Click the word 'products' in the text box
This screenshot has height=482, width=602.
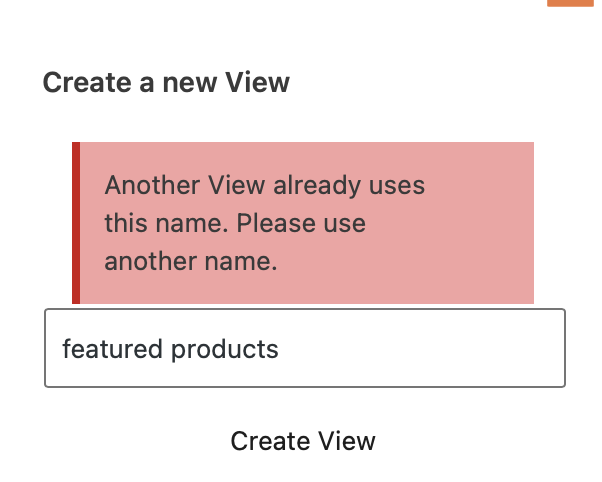pyautogui.click(x=225, y=349)
